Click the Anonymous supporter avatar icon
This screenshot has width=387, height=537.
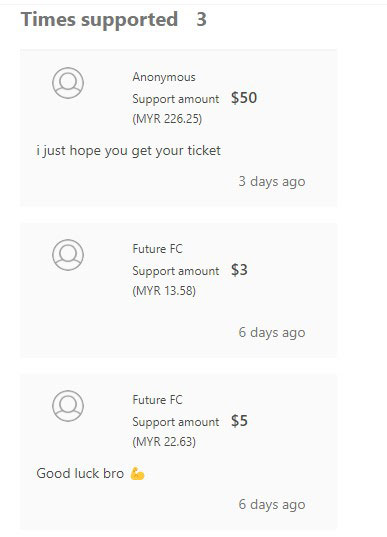(x=68, y=83)
